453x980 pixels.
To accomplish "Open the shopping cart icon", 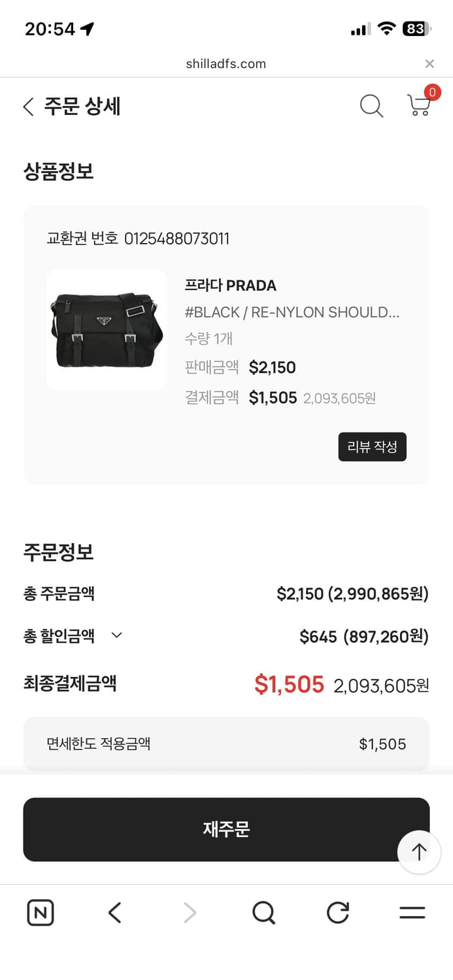I will pyautogui.click(x=419, y=105).
